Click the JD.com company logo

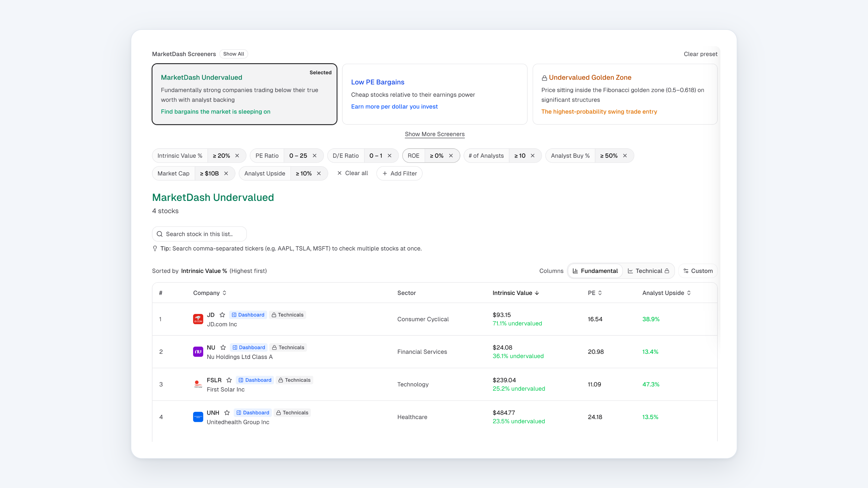click(198, 319)
